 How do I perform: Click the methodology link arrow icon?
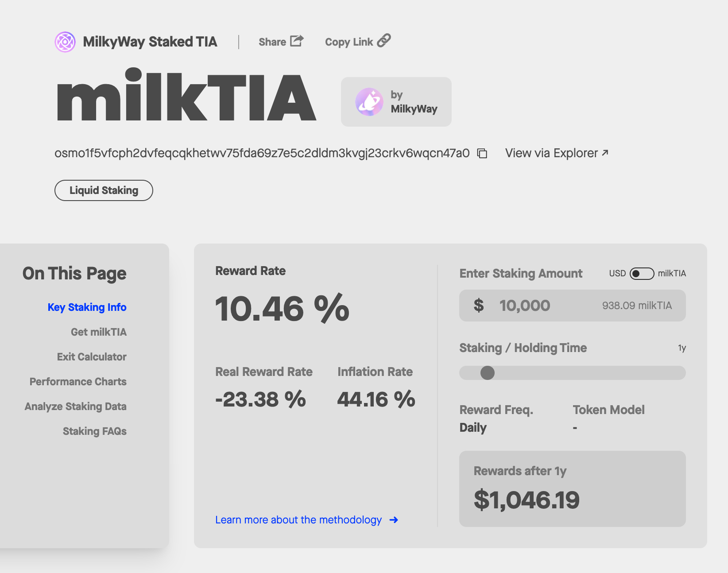tap(394, 520)
